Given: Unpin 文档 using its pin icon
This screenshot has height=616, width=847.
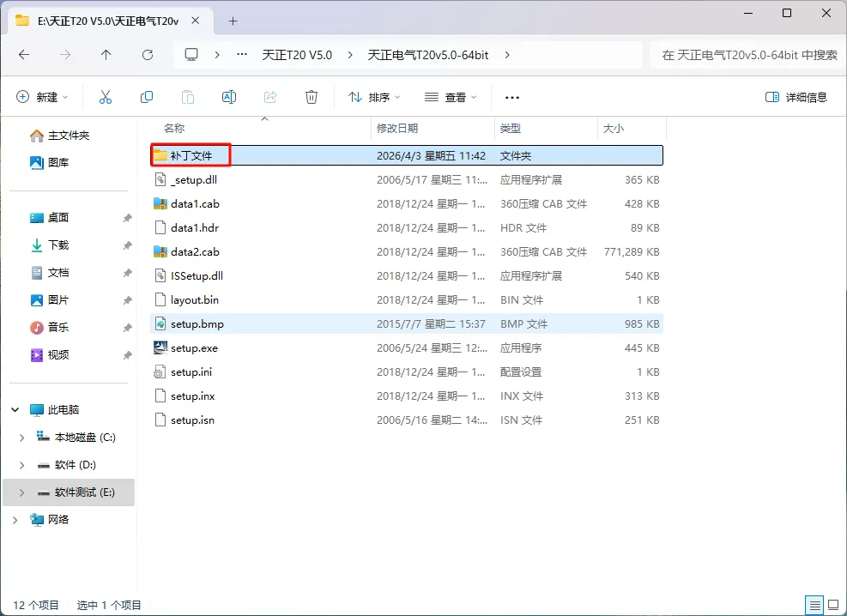Looking at the screenshot, I should (127, 273).
